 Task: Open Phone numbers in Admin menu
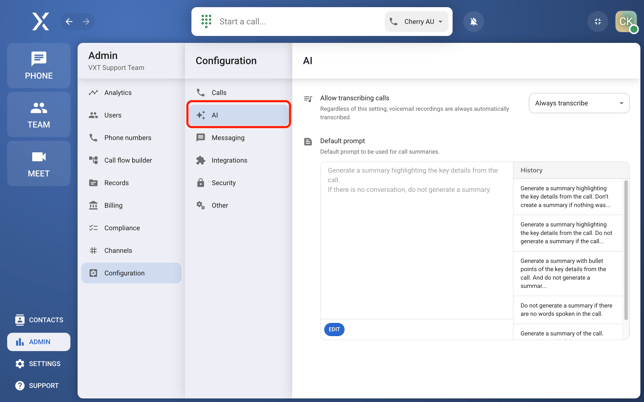tap(131, 138)
